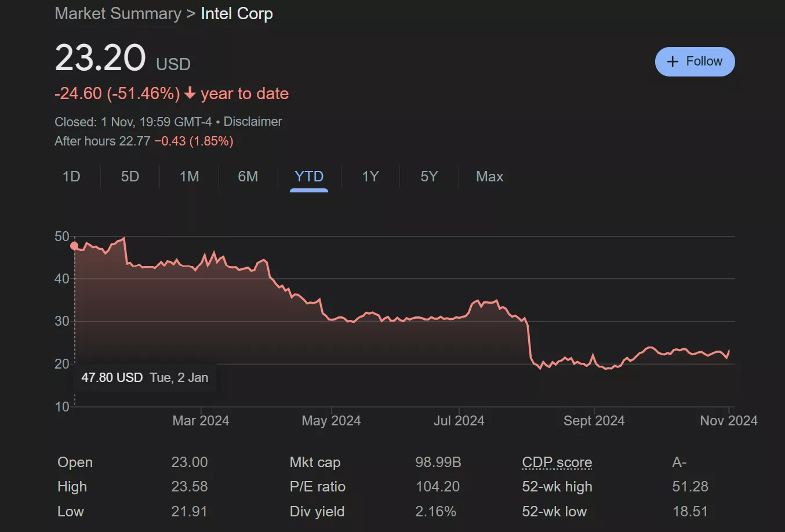
Task: Click the 47.80 USD chart tooltip
Action: tap(145, 378)
